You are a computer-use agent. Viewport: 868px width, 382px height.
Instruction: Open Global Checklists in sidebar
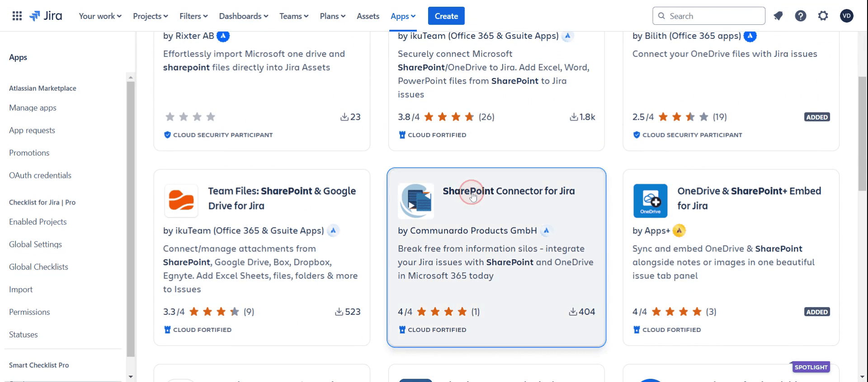38,267
